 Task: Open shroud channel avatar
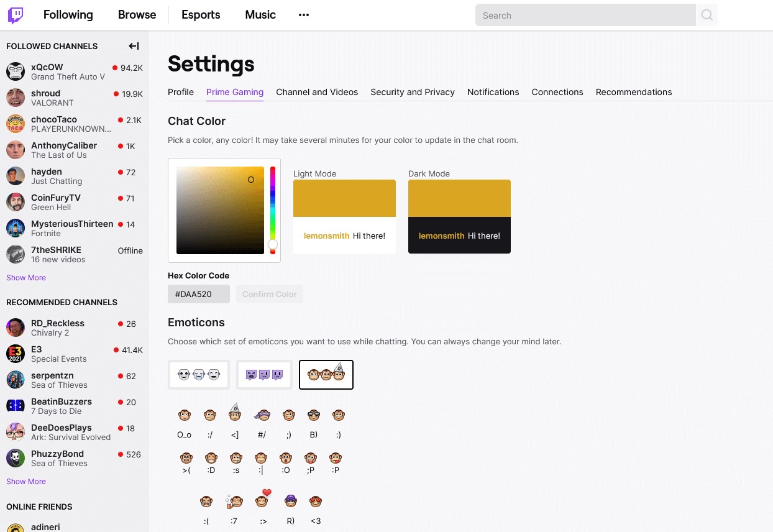(x=16, y=98)
